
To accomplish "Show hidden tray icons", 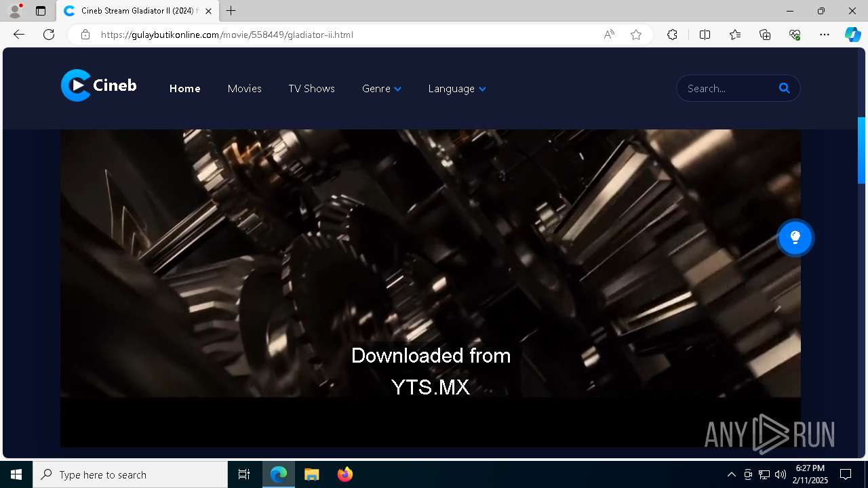I will pyautogui.click(x=731, y=474).
